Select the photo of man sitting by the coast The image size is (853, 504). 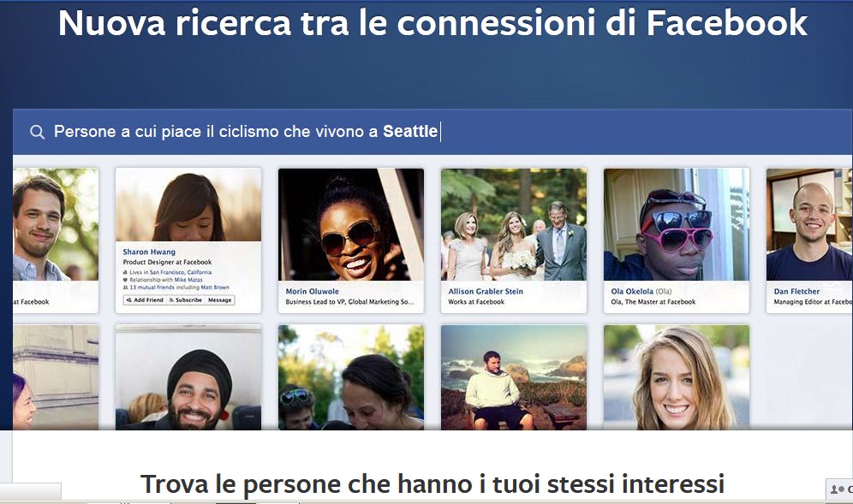click(514, 377)
